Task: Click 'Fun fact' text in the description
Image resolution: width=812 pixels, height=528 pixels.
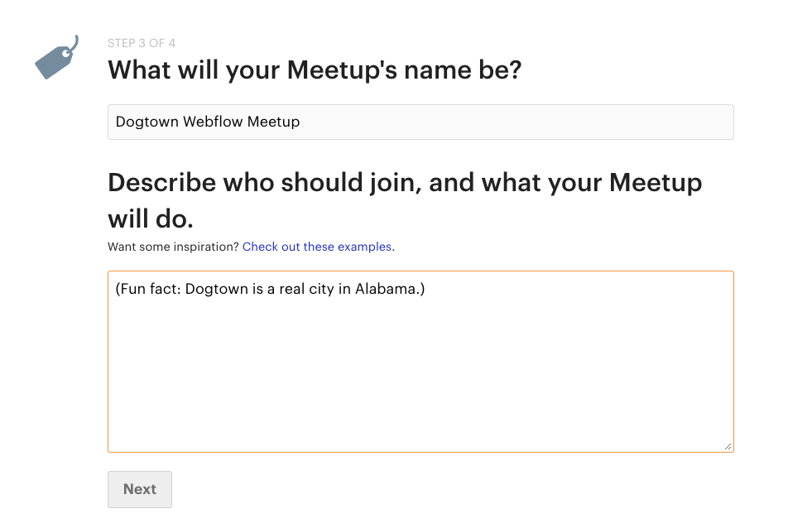Action: (147, 289)
